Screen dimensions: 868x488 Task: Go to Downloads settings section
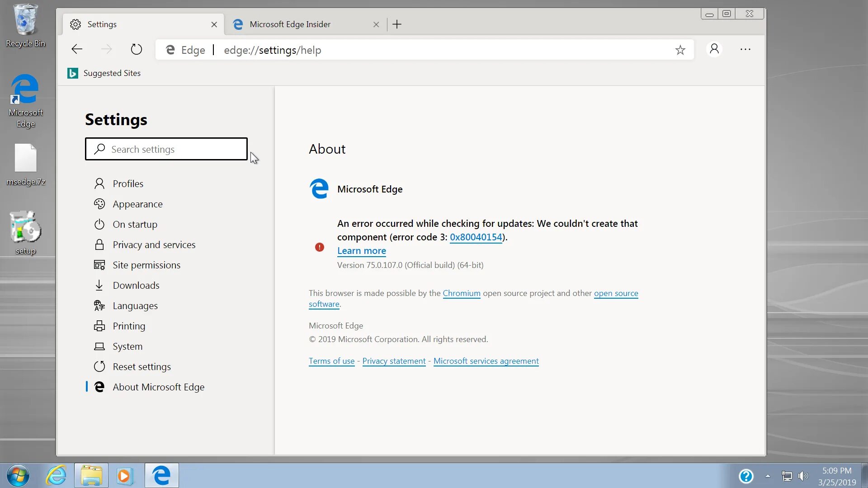[x=136, y=286]
